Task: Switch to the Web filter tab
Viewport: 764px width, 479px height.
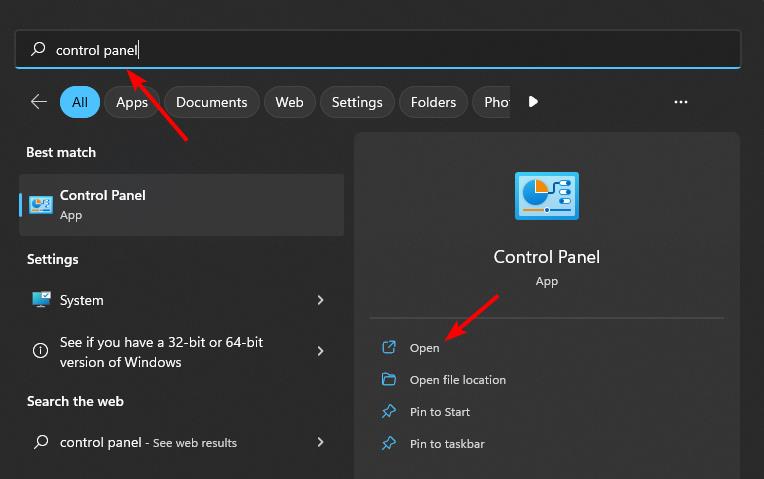Action: click(289, 102)
